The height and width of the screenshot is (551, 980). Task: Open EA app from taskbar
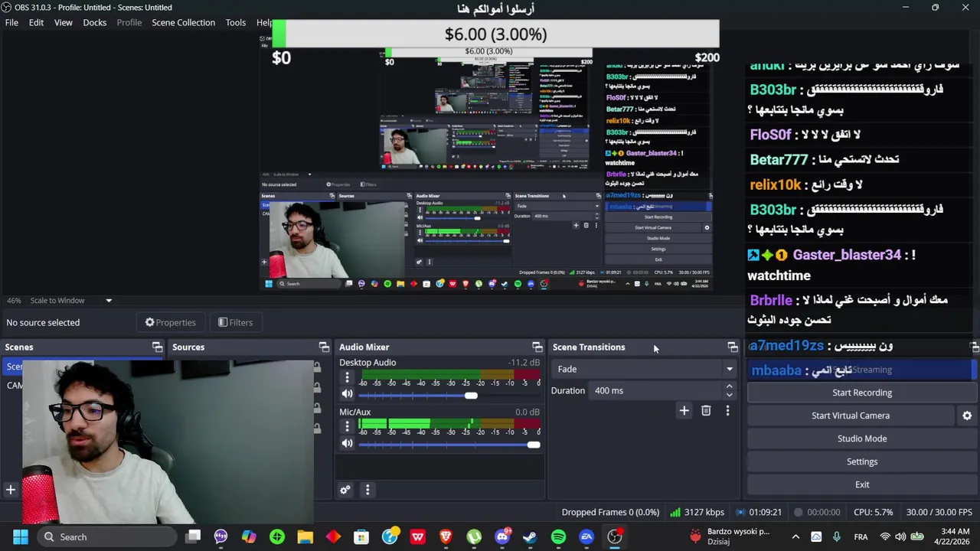(x=586, y=536)
